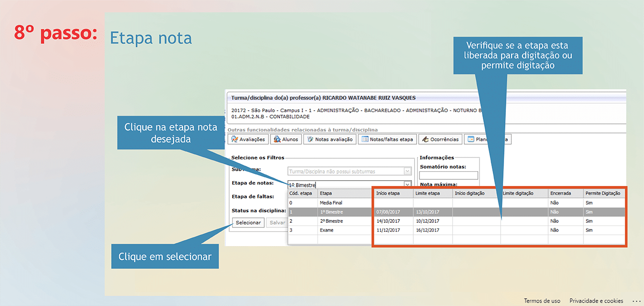Select the 1º Bimestre row in the list
The width and height of the screenshot is (644, 306).
(331, 212)
